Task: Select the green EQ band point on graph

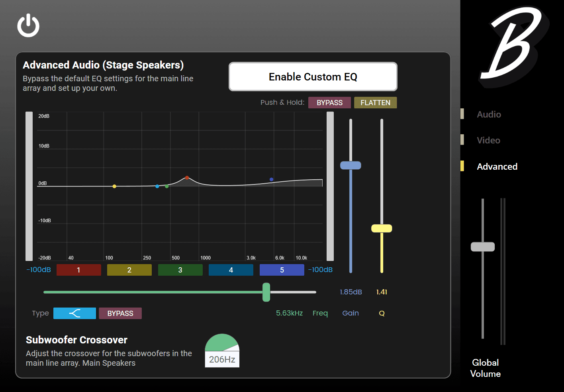Action: point(167,186)
